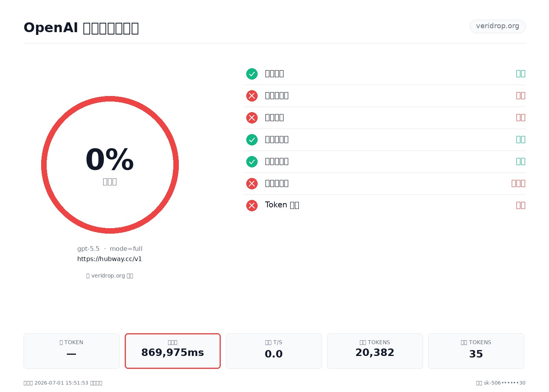
Task: Open the veridrop.org badge in header
Action: coord(498,26)
